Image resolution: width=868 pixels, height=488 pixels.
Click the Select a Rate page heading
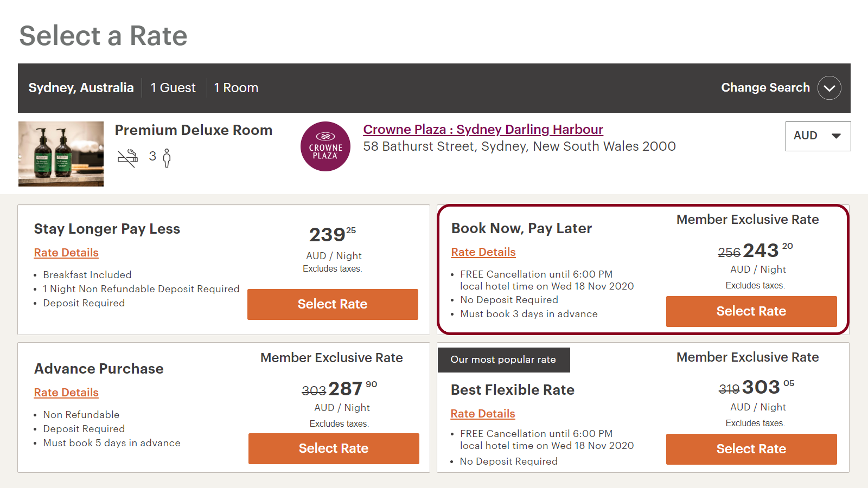pos(103,36)
